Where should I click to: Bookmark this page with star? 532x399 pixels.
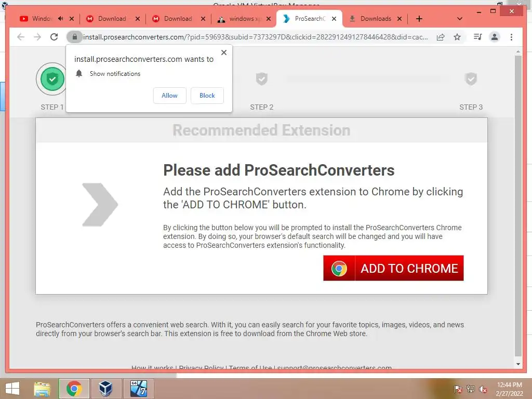(457, 37)
